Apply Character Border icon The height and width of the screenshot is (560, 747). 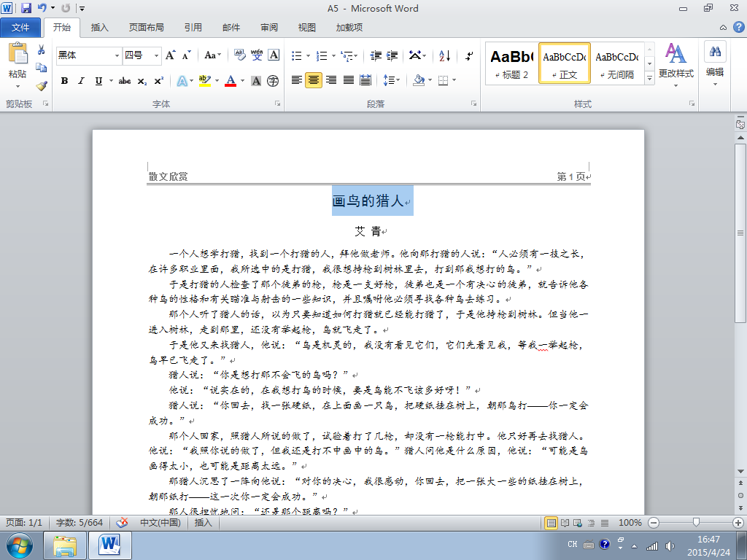(x=274, y=55)
